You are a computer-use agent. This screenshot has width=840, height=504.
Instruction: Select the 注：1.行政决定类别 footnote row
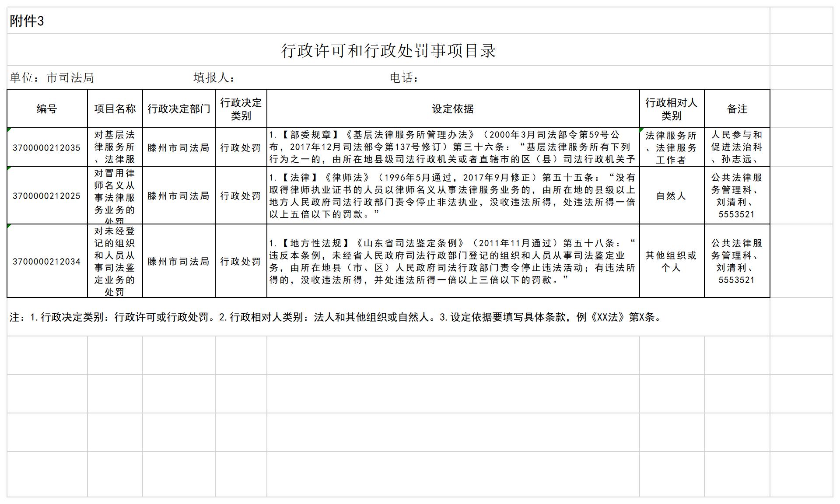point(336,317)
